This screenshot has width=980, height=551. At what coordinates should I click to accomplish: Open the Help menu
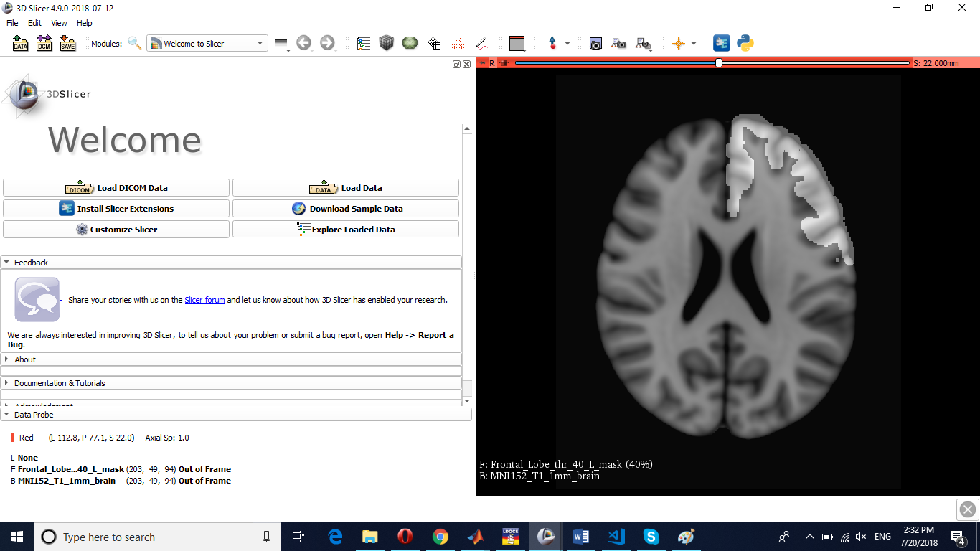tap(85, 23)
